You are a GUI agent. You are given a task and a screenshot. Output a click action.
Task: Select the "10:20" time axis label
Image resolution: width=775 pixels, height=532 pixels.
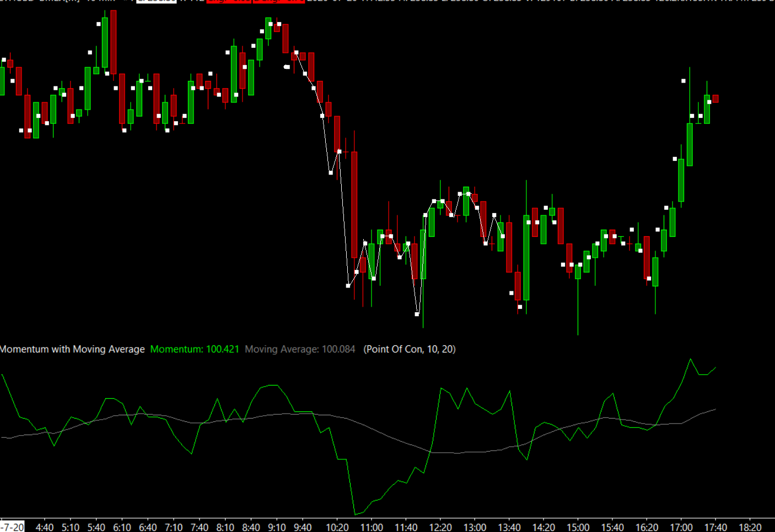(337, 527)
